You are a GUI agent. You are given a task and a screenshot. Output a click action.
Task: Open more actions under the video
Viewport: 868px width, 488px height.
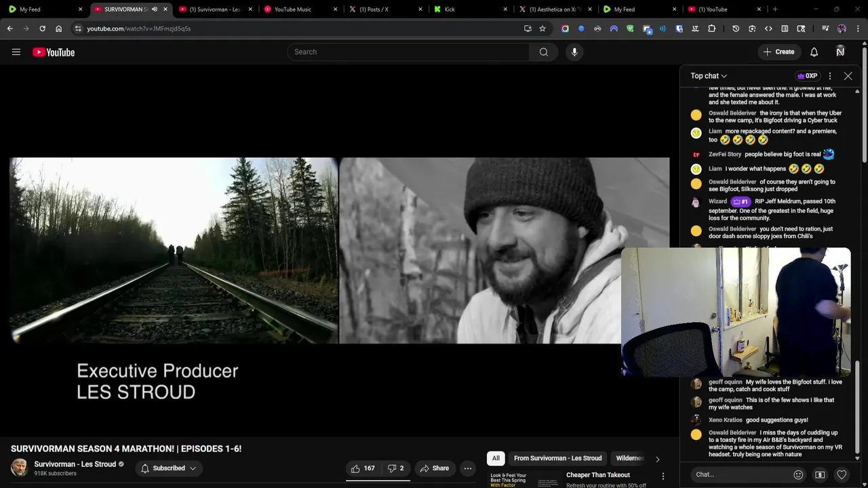click(x=467, y=468)
